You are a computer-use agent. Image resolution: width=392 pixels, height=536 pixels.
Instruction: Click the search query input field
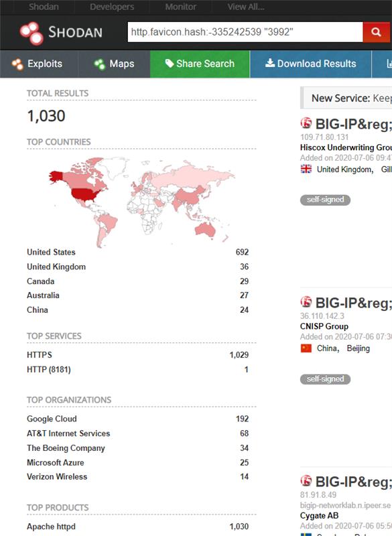coord(245,32)
